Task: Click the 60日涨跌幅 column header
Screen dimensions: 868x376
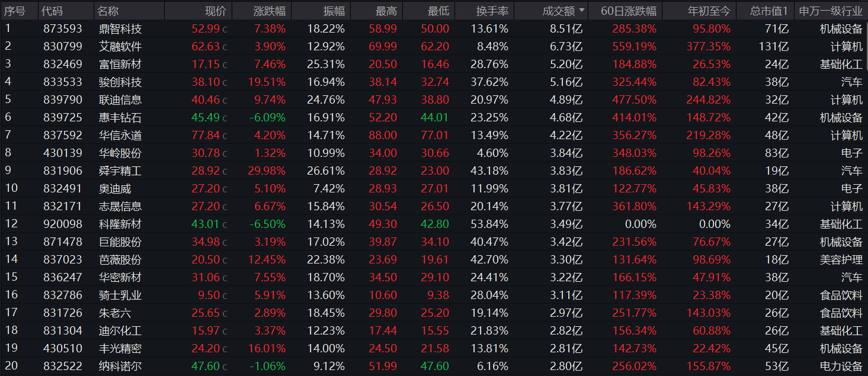Action: coord(628,11)
